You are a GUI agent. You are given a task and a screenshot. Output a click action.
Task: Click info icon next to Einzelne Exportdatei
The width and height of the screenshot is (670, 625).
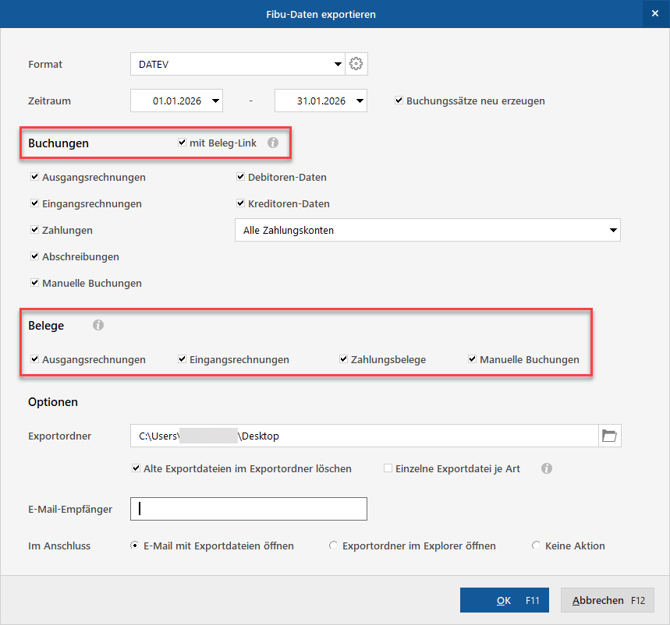pos(547,468)
